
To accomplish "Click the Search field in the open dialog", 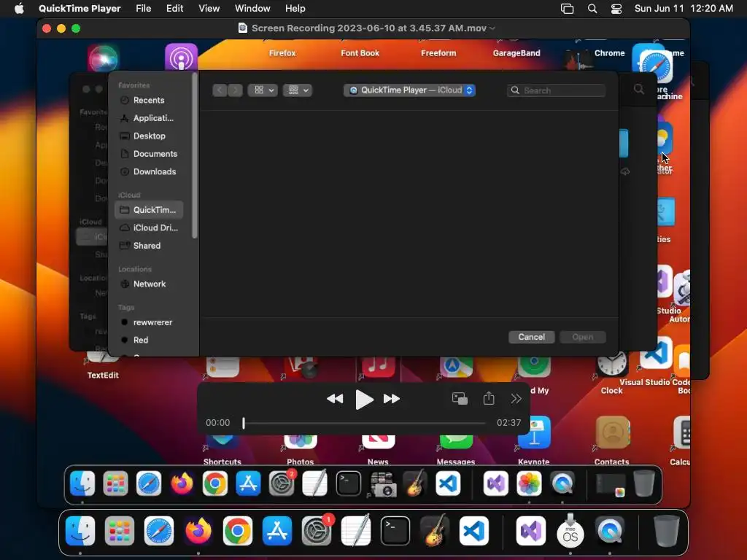I will coord(557,90).
